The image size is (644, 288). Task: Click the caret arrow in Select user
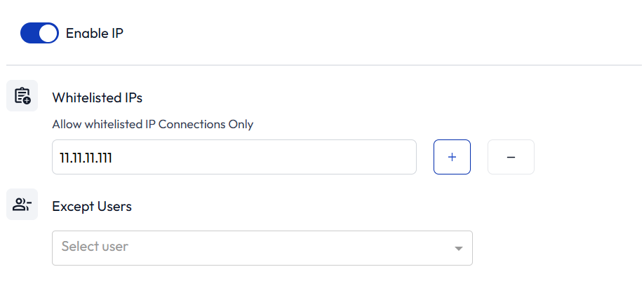[459, 249]
